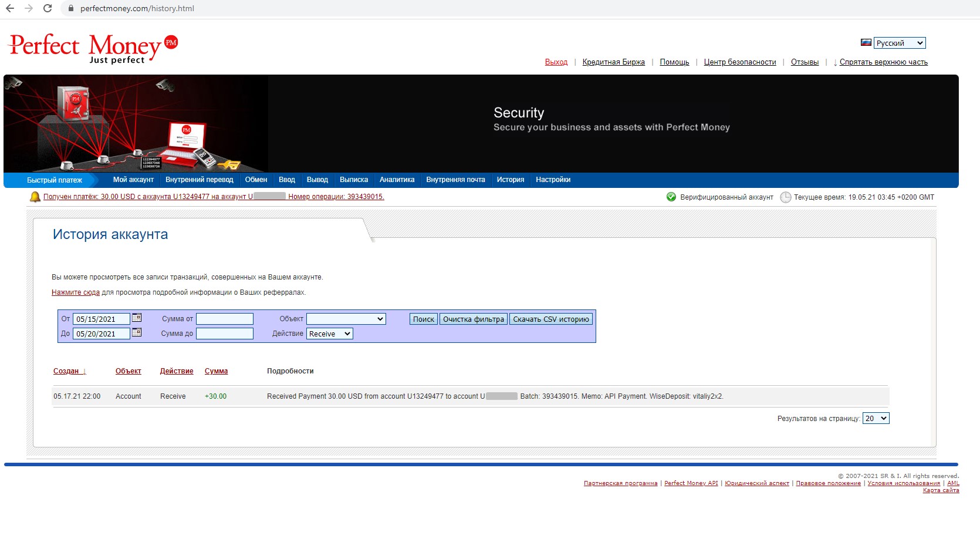The height and width of the screenshot is (542, 980).
Task: Open Карта сайта footer link
Action: [x=941, y=490]
